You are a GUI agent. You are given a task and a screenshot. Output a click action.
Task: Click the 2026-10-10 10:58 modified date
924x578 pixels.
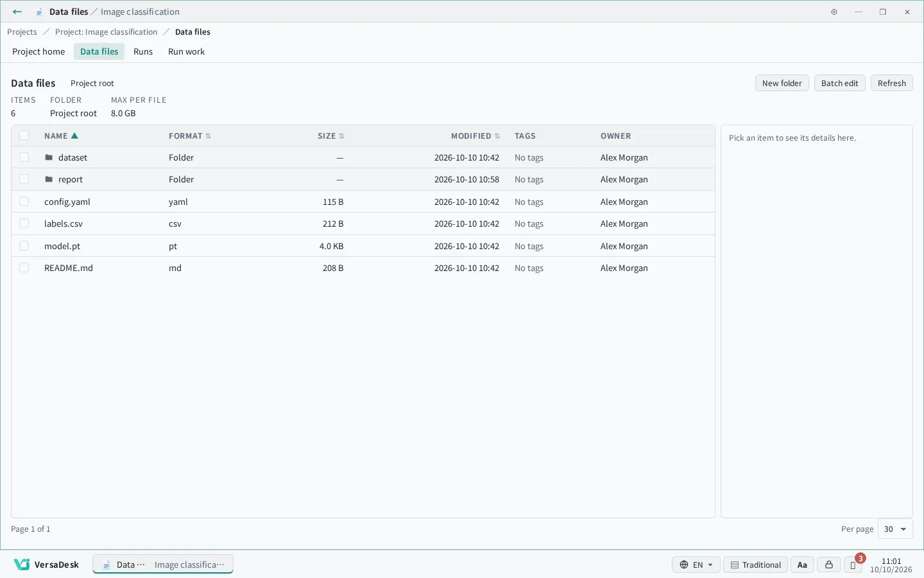(466, 179)
